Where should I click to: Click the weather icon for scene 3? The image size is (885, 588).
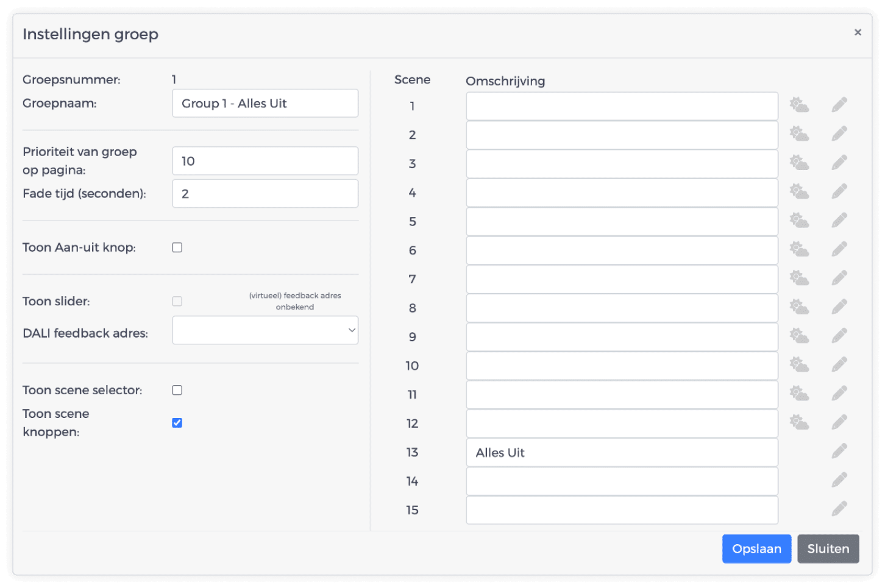click(x=799, y=163)
